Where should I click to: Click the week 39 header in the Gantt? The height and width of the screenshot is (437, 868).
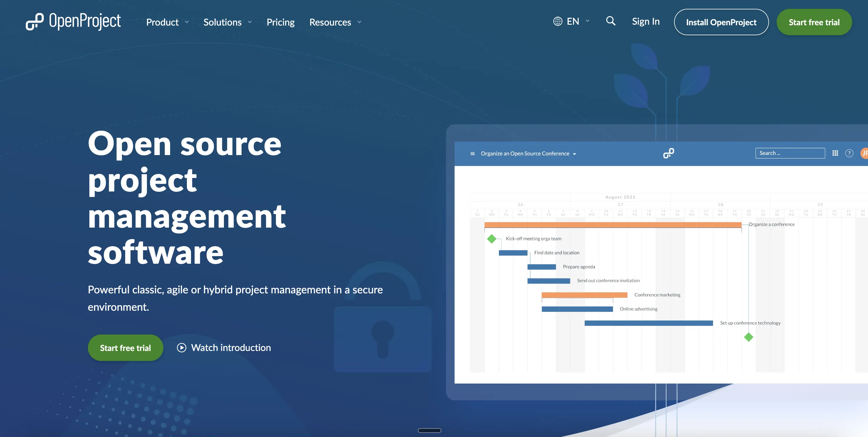(x=820, y=205)
